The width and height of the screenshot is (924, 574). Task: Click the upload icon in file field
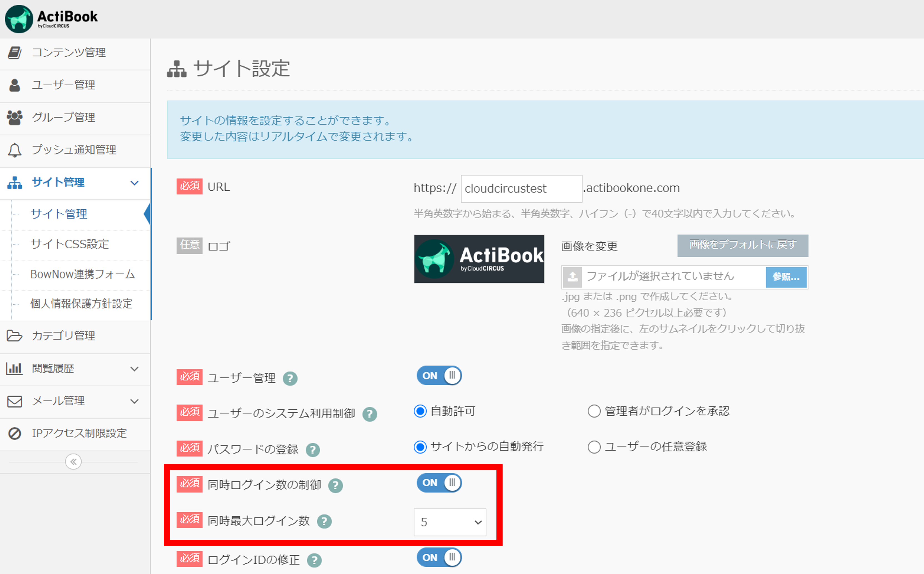click(572, 277)
